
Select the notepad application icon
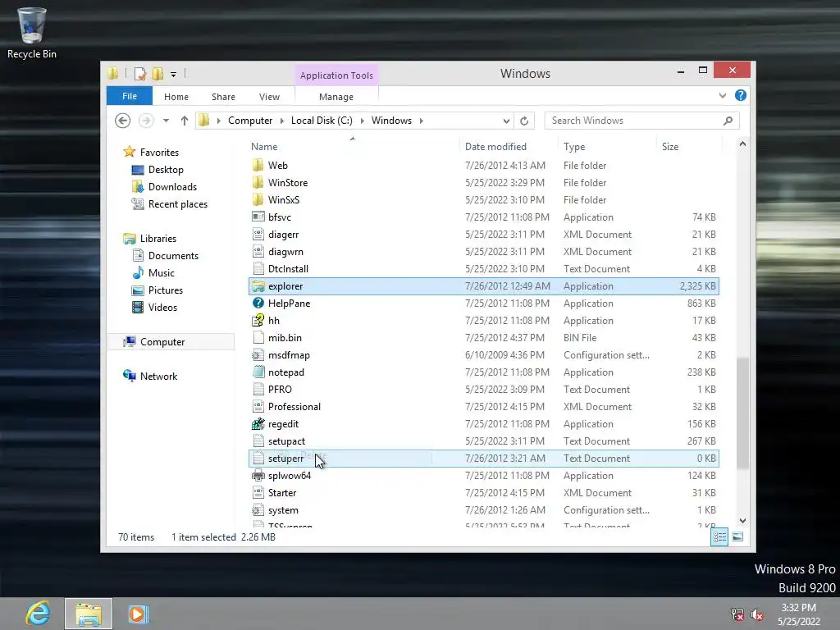pos(258,372)
